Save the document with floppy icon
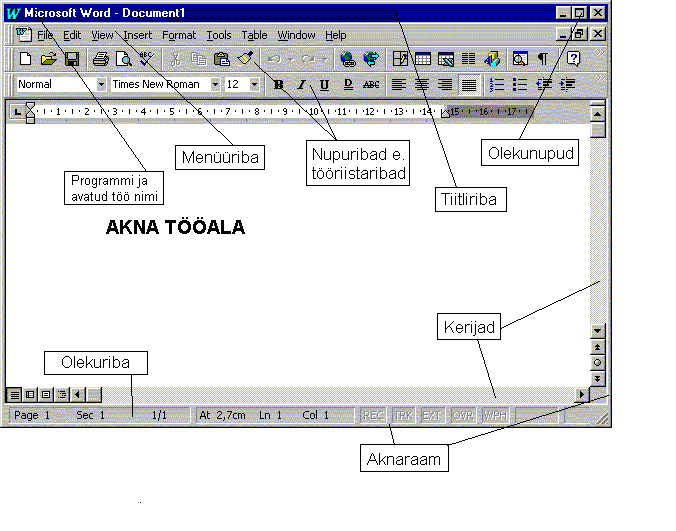Image resolution: width=676 pixels, height=531 pixels. click(x=72, y=59)
